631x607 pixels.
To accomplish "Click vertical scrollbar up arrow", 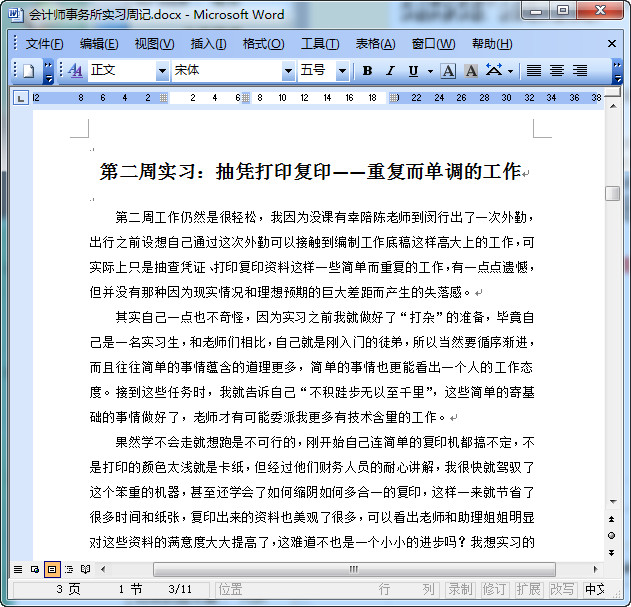I will pyautogui.click(x=613, y=106).
